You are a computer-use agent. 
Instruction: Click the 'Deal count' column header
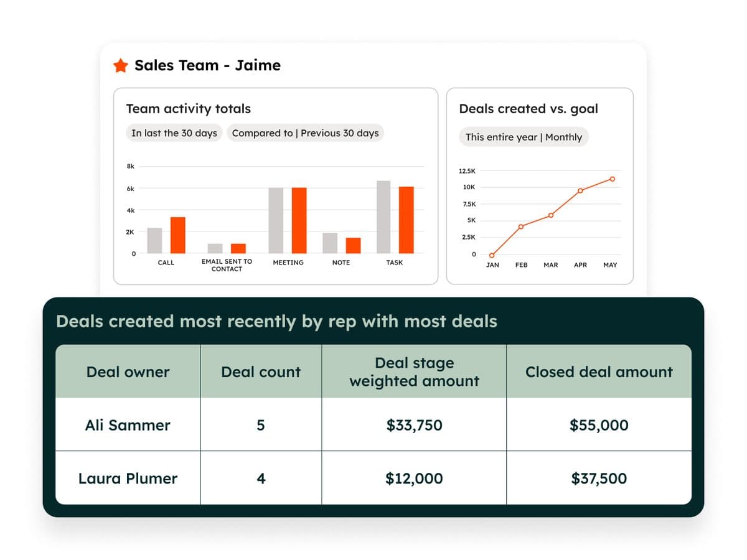[x=261, y=371]
